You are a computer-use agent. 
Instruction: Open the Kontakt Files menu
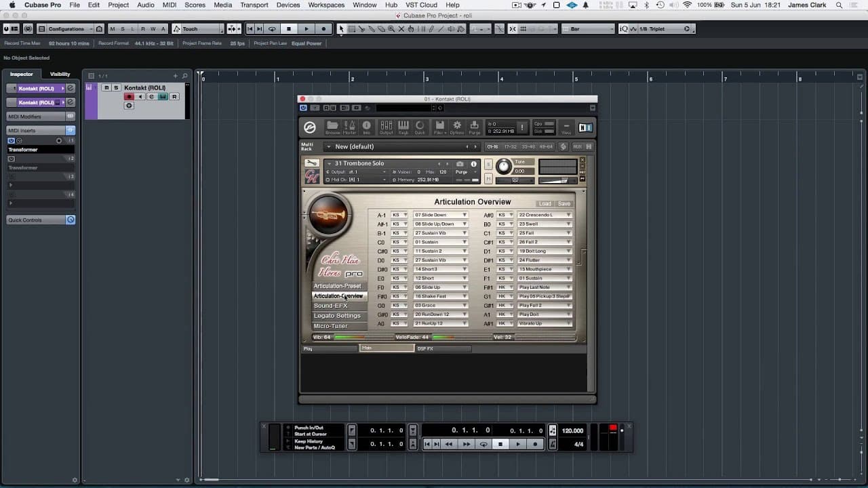click(439, 127)
